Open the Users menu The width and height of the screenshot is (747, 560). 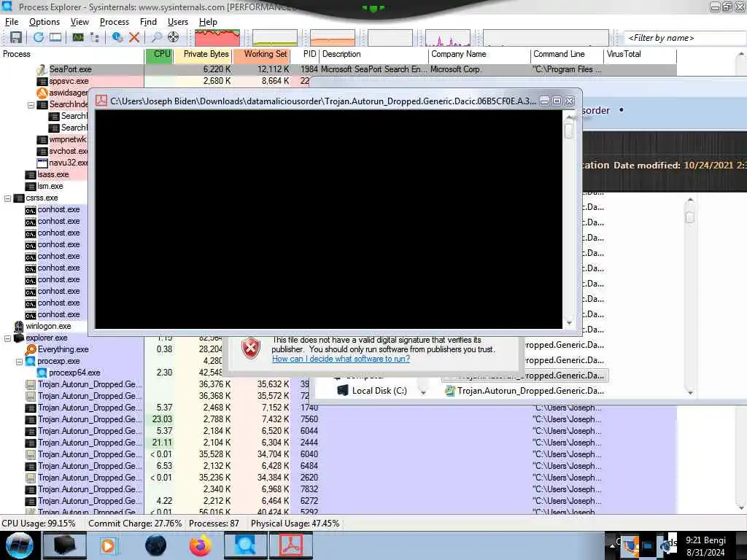coord(178,22)
